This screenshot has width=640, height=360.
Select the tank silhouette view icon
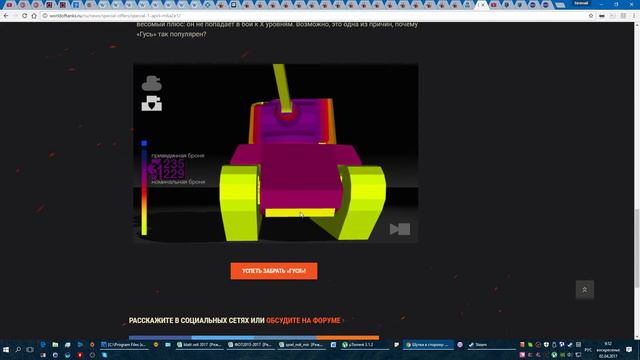click(151, 83)
